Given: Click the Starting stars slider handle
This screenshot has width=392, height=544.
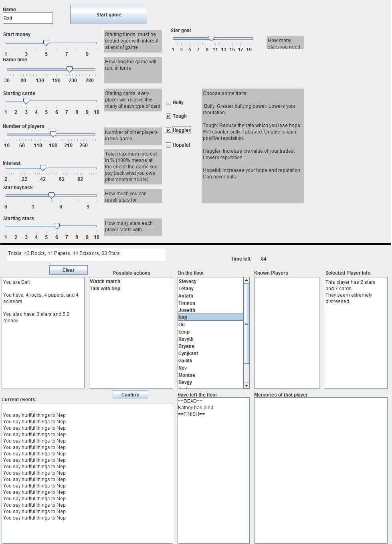Looking at the screenshot, I should (x=57, y=226).
